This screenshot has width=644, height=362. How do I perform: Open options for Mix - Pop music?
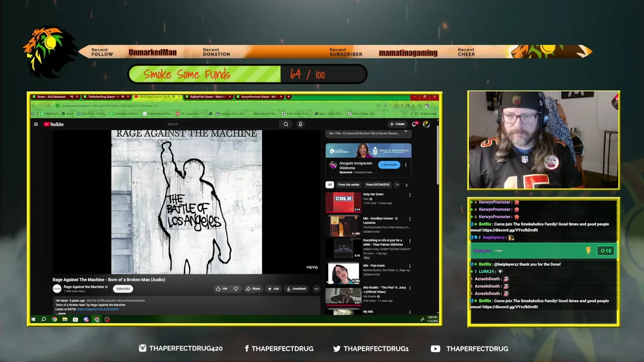click(410, 266)
